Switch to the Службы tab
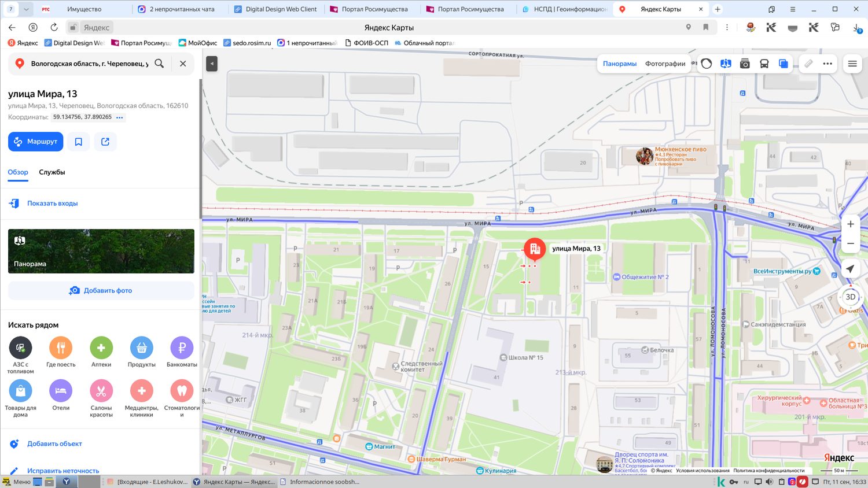This screenshot has height=488, width=868. pyautogui.click(x=52, y=172)
